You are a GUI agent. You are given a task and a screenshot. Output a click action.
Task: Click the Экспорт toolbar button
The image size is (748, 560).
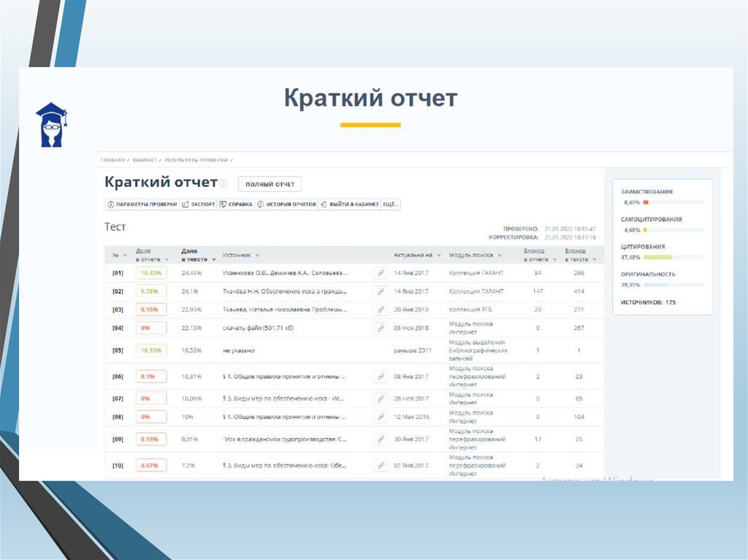click(x=199, y=204)
